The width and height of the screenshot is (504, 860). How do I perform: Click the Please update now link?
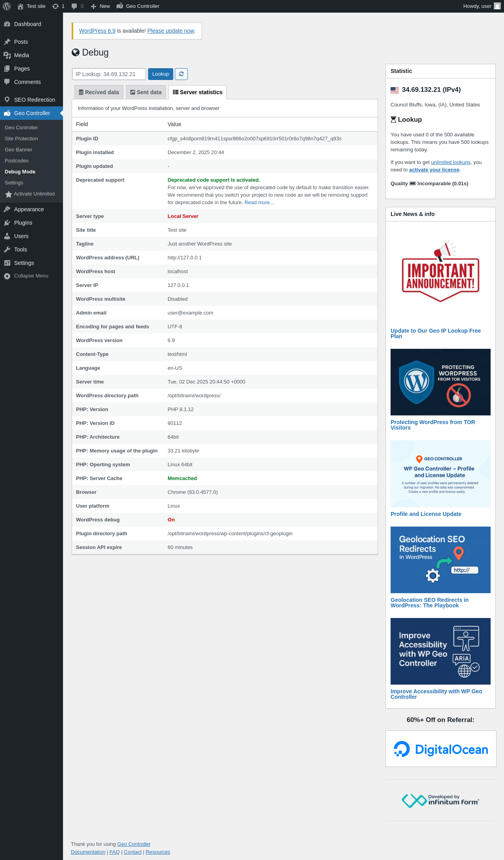[x=170, y=31]
